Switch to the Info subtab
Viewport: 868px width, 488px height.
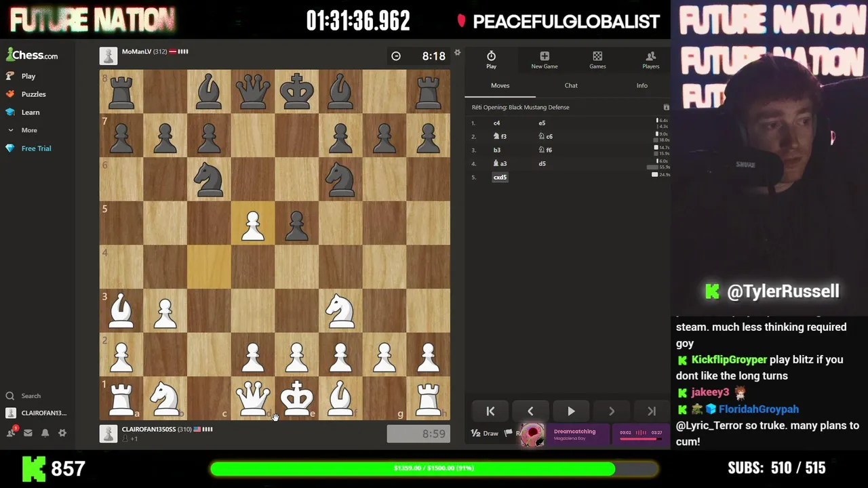tap(642, 85)
